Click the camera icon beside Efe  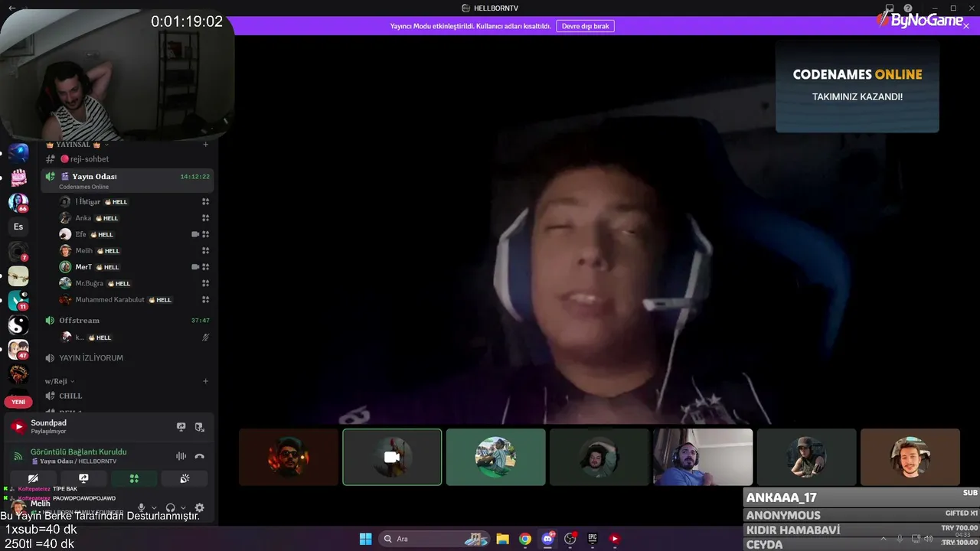click(195, 234)
